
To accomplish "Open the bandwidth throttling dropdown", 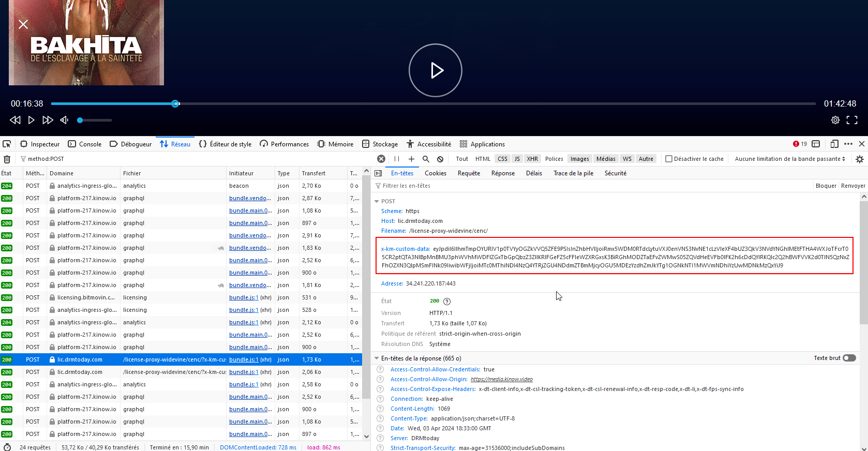I will coord(790,159).
